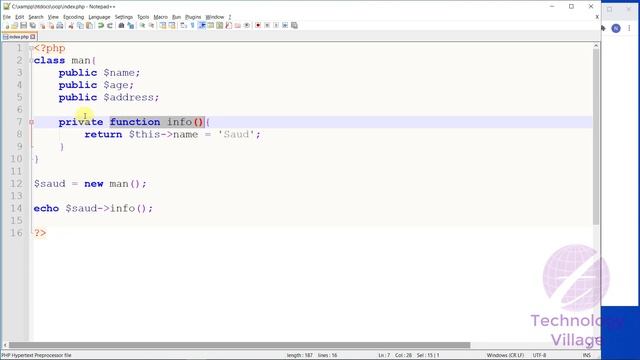Click the Close All toolbar icon
This screenshot has width=640, height=360.
click(x=51, y=25)
